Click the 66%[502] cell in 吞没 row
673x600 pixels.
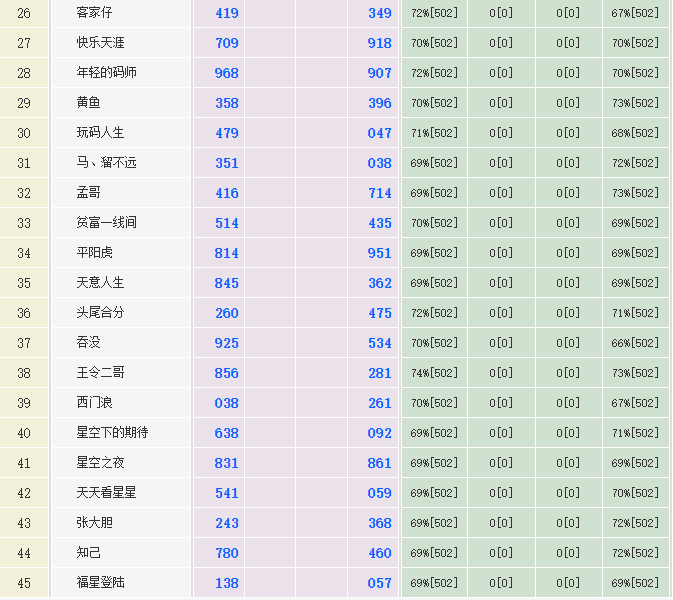click(635, 343)
